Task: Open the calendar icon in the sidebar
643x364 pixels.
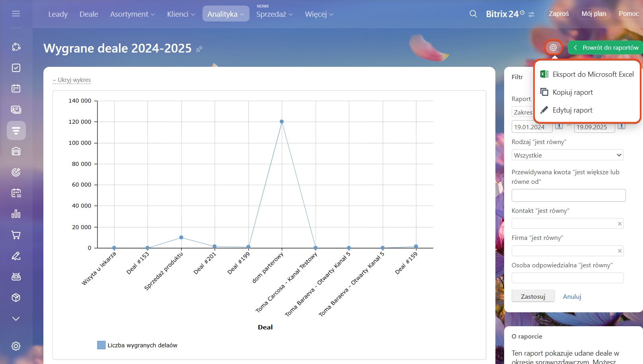Action: click(x=16, y=88)
